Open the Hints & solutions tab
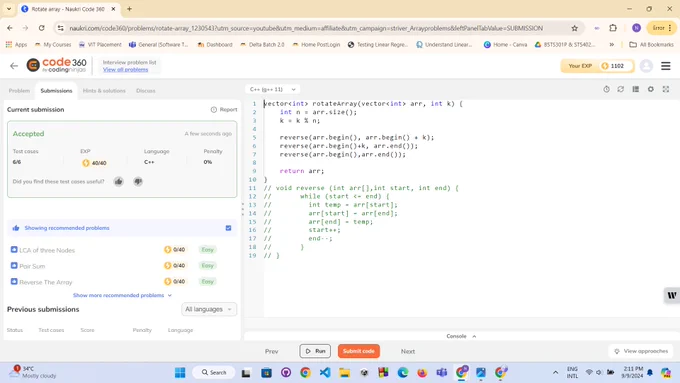This screenshot has height=383, width=680. click(104, 91)
